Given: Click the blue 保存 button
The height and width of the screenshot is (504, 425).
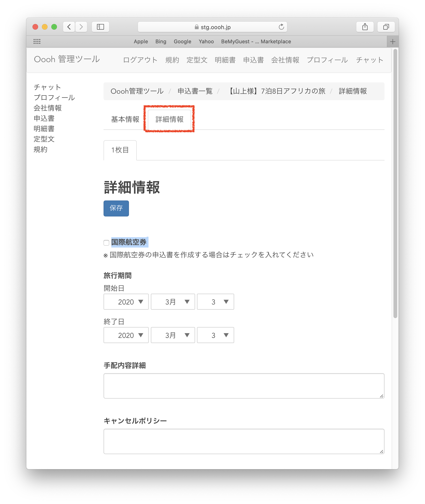Looking at the screenshot, I should pyautogui.click(x=116, y=208).
